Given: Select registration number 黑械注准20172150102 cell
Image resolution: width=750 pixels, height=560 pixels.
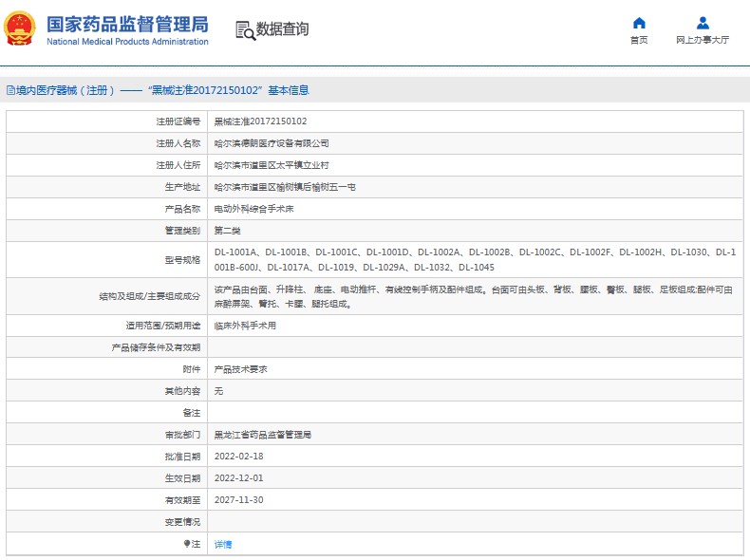Looking at the screenshot, I should (x=260, y=121).
